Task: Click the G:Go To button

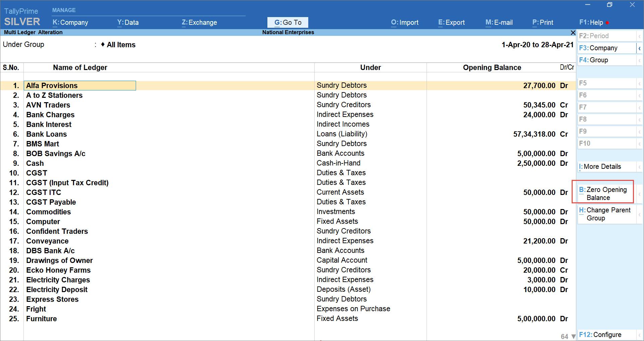Action: coord(287,22)
